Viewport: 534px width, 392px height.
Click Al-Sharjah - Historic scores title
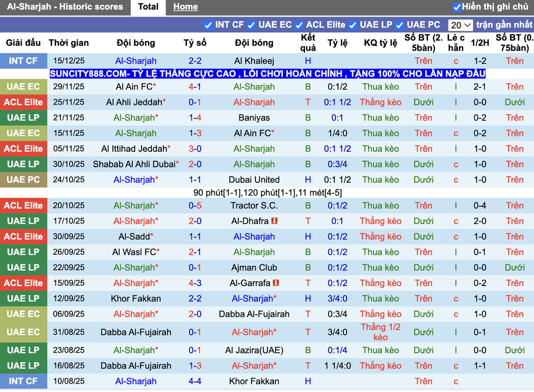click(x=65, y=7)
